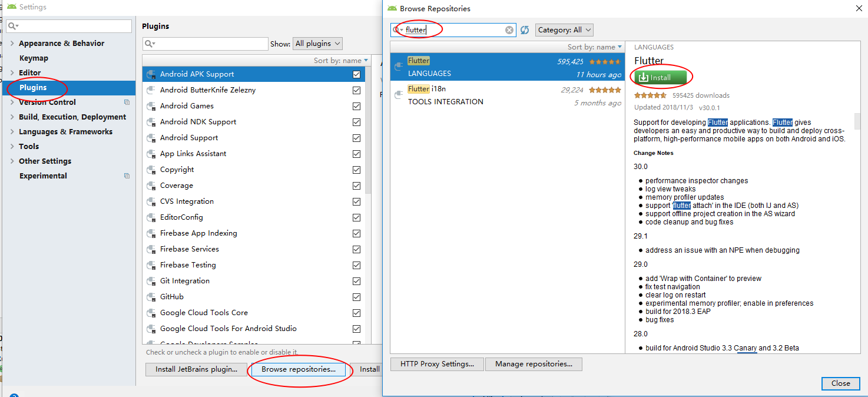Expand the Editor tree arrow

[12, 73]
